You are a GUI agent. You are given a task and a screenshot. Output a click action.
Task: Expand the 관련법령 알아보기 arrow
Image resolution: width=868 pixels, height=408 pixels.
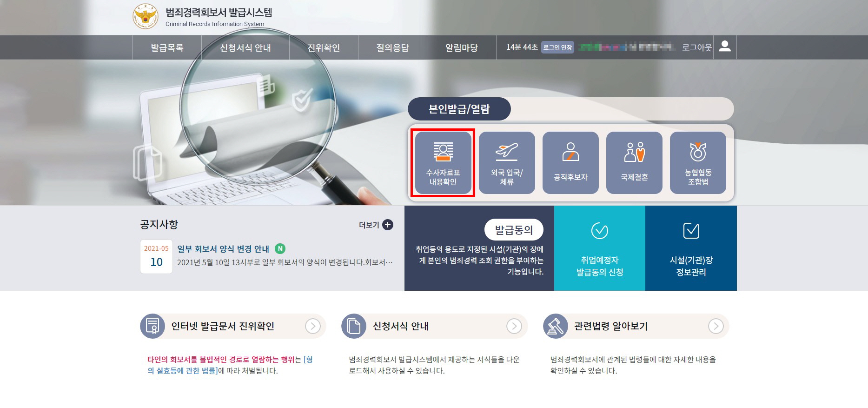(716, 326)
